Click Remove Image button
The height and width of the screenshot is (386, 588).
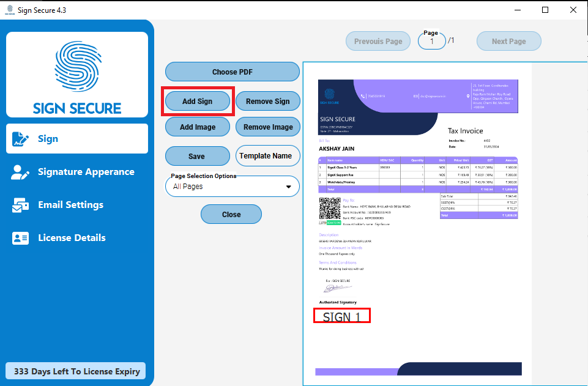point(268,127)
